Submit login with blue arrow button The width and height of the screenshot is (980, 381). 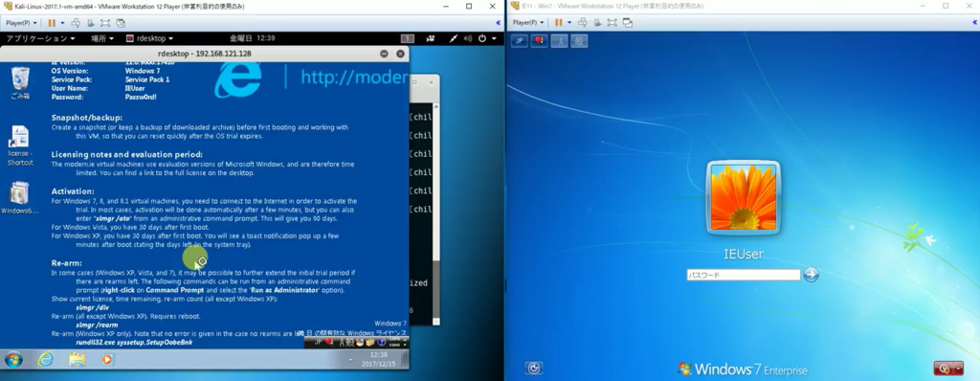811,274
